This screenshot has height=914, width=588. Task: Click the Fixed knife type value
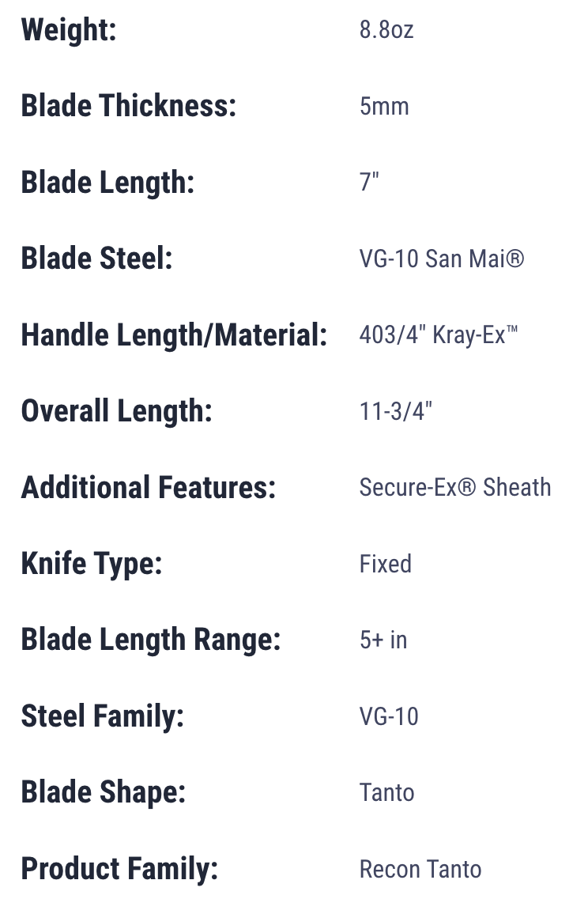point(385,564)
